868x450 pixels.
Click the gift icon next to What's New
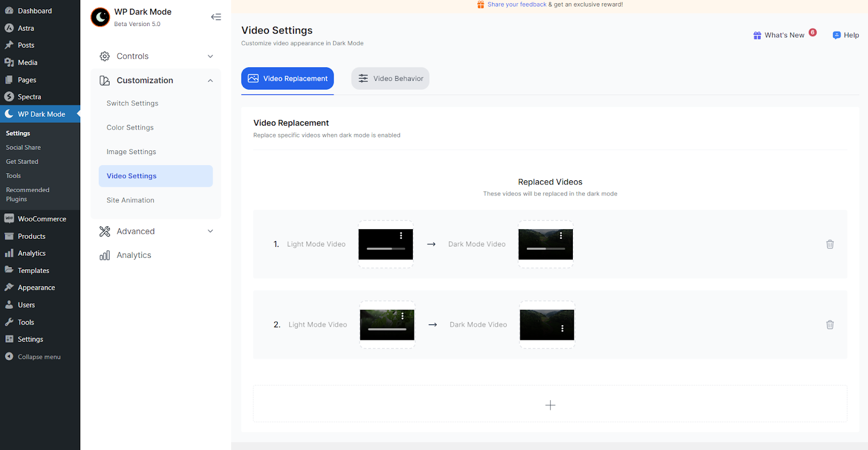tap(757, 35)
